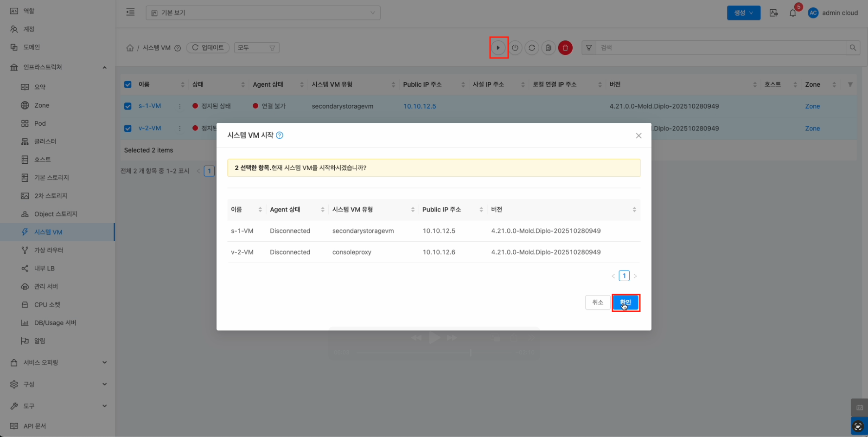Open 가상 라우터 in the sidebar
Screen dimensions: 868x437
coord(49,250)
